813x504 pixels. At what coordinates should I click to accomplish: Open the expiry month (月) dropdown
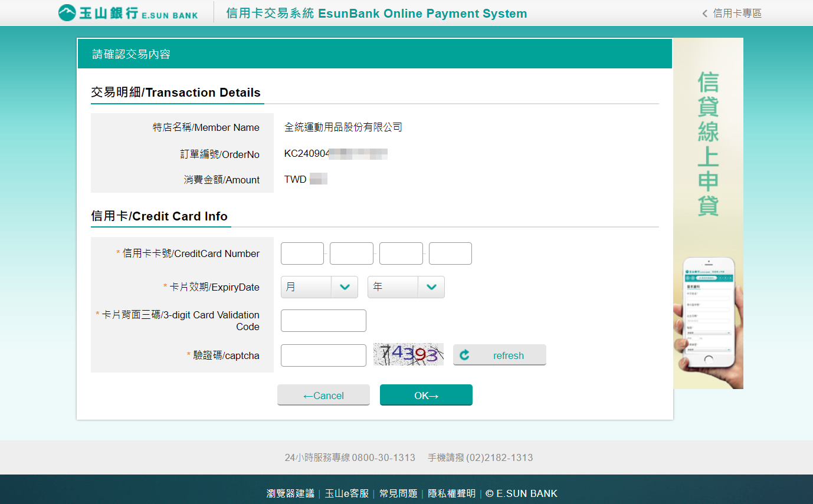pos(319,287)
